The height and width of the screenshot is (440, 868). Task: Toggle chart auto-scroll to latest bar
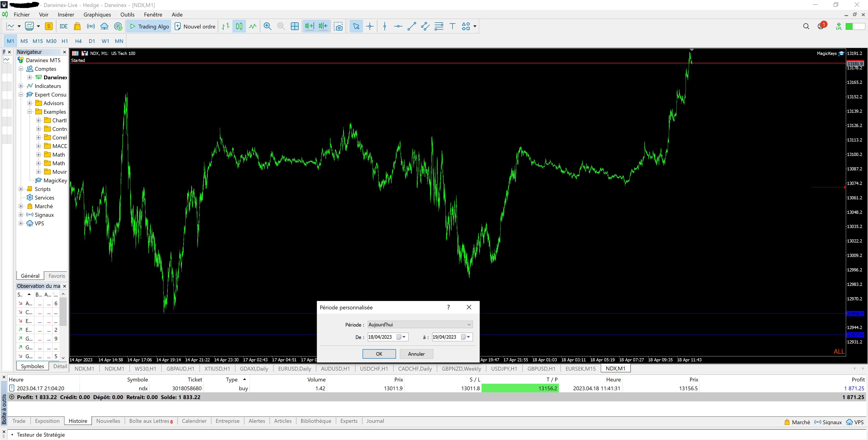309,26
